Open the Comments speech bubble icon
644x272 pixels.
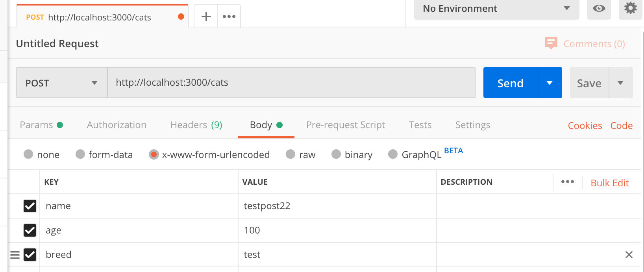[x=551, y=43]
